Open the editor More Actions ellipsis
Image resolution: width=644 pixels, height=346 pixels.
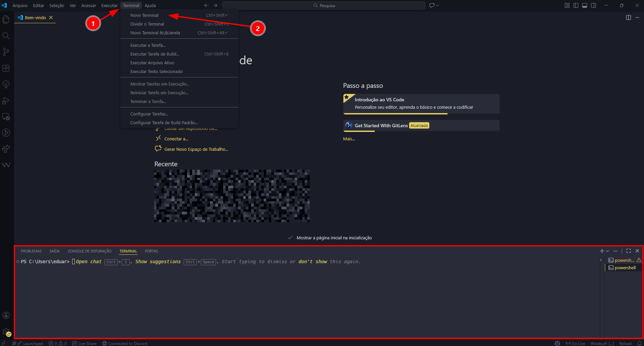(637, 18)
